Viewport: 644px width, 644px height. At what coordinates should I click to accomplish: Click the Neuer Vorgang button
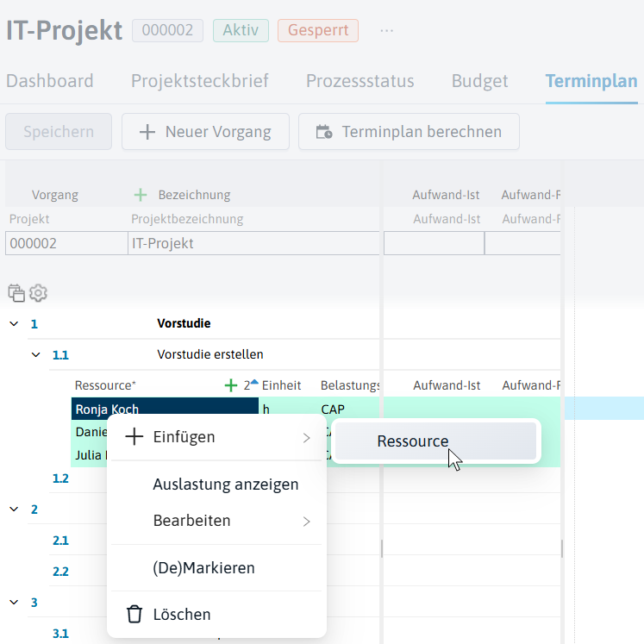click(205, 132)
